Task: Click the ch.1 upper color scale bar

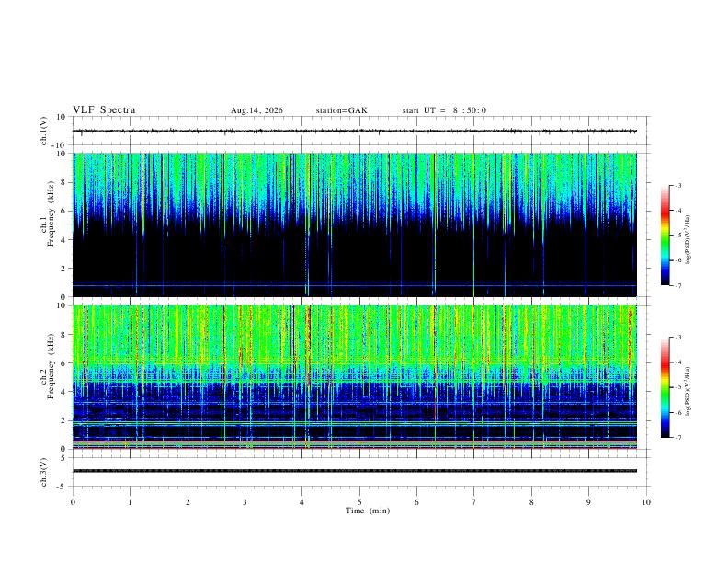Action: point(665,236)
